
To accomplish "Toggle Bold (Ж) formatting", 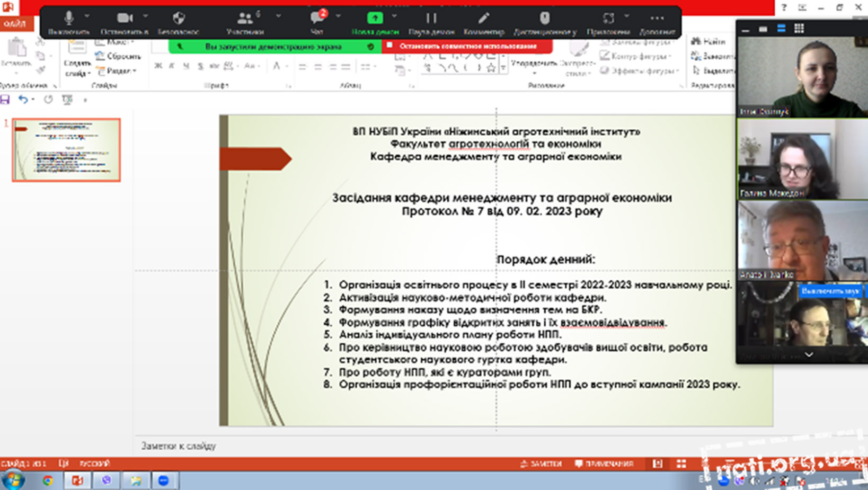I will 158,66.
